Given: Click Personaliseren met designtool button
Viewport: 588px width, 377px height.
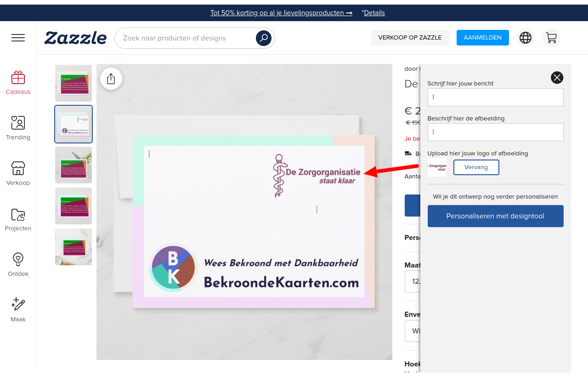Looking at the screenshot, I should point(495,216).
